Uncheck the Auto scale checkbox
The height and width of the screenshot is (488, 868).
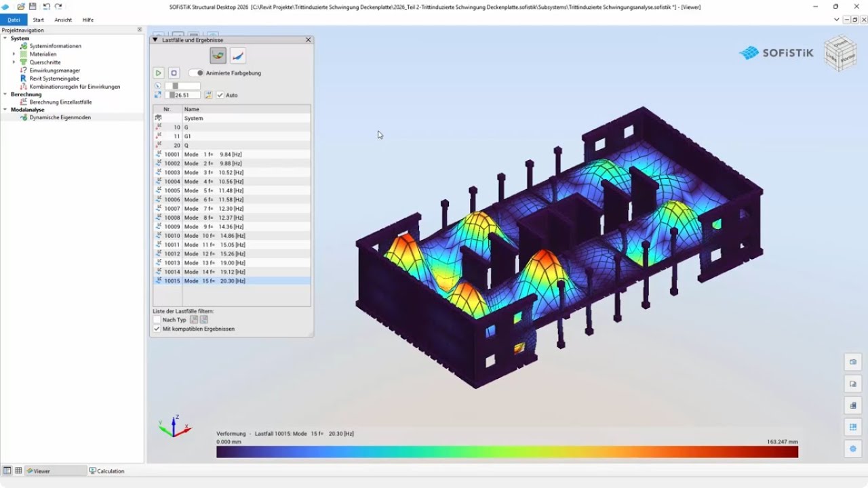point(220,96)
